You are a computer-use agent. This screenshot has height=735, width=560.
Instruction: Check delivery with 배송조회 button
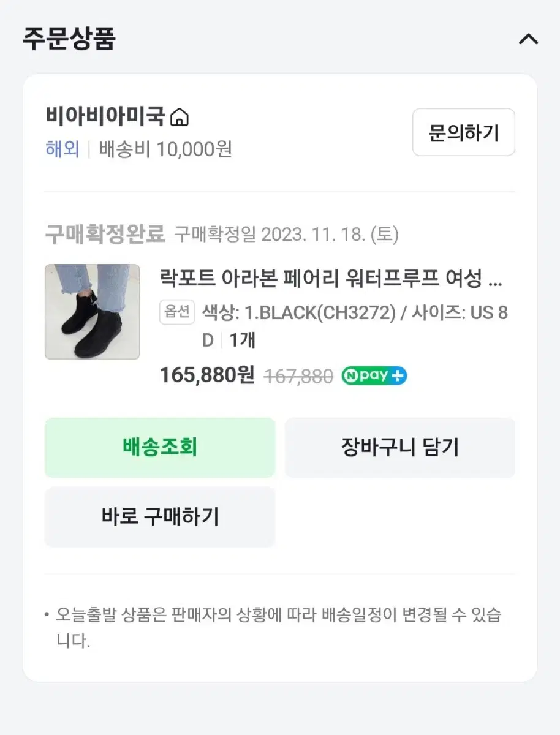pyautogui.click(x=160, y=448)
